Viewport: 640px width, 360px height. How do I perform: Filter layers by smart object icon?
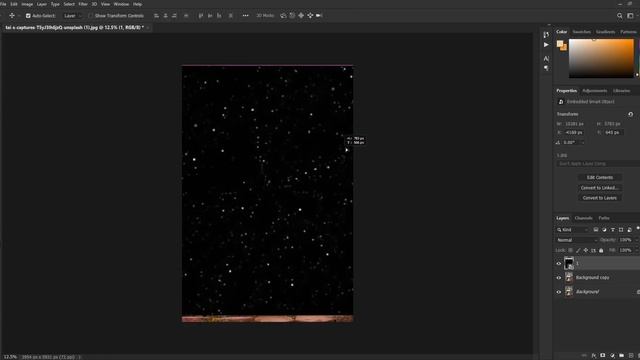click(629, 230)
